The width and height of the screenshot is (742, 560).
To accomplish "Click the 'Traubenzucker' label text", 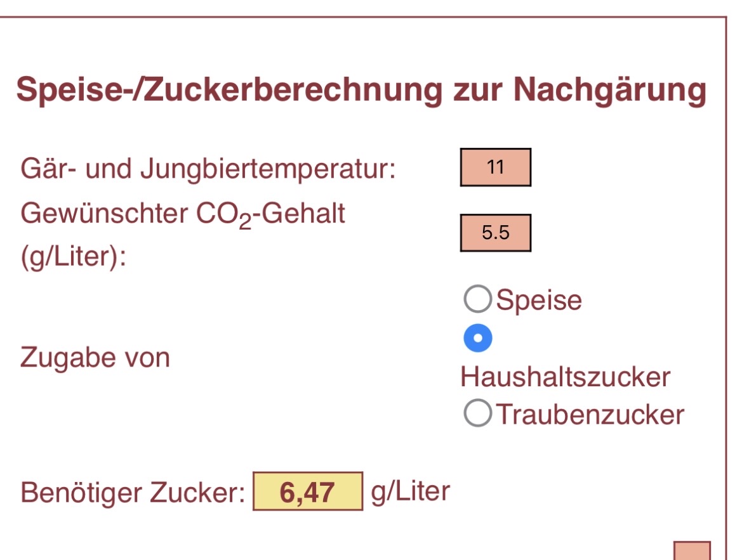I will pyautogui.click(x=590, y=414).
